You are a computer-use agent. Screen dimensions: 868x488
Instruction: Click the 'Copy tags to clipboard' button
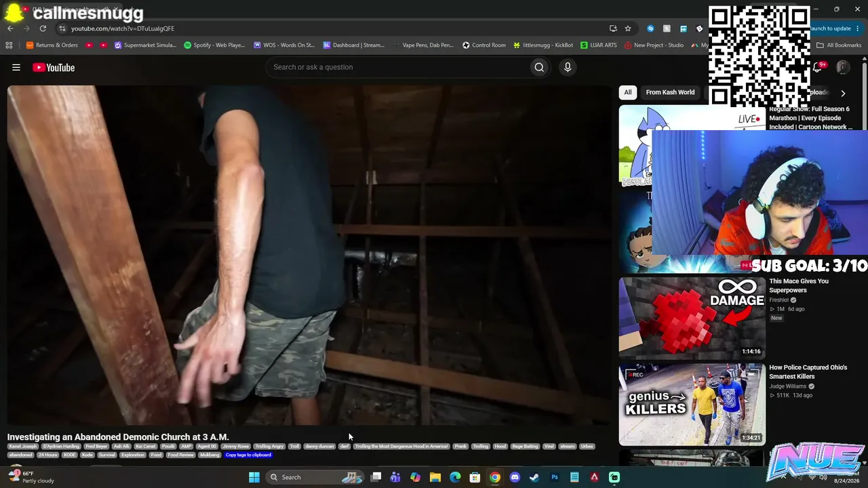pos(248,455)
